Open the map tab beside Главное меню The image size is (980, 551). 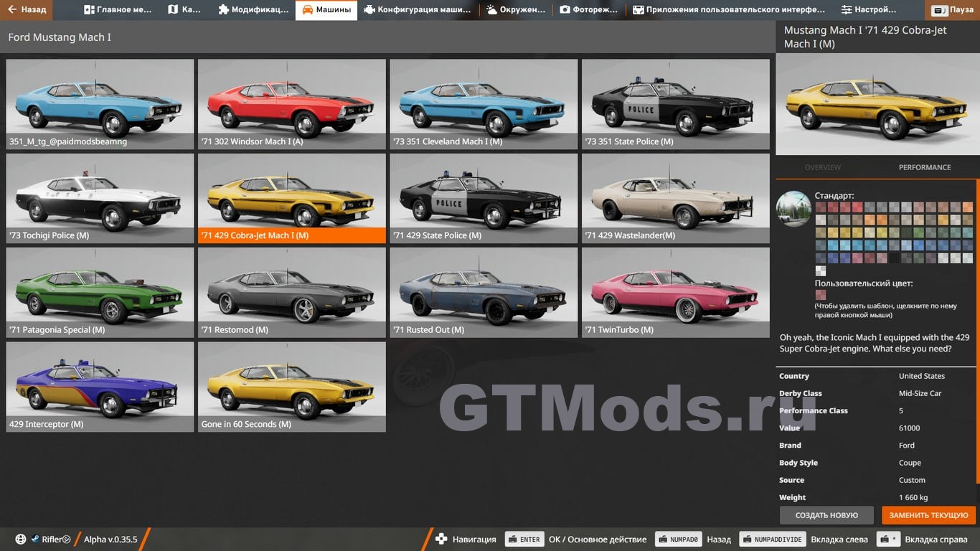[184, 10]
